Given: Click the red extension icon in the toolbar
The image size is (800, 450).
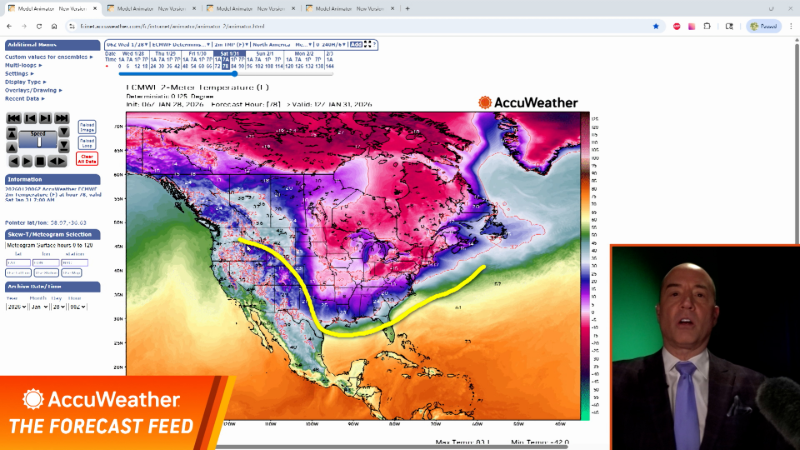Looking at the screenshot, I should [x=677, y=26].
